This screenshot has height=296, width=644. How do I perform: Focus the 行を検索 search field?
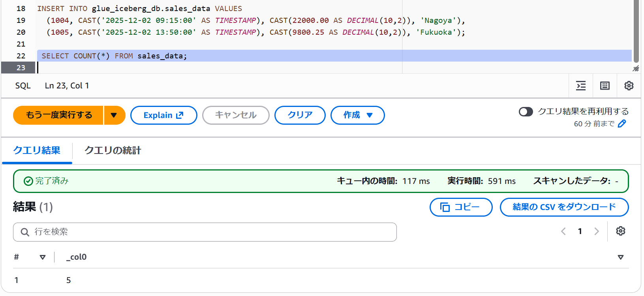point(205,232)
